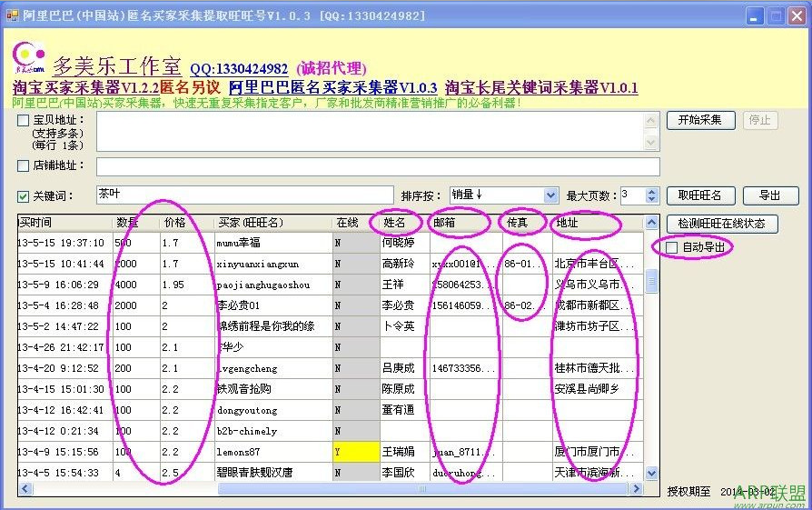
Task: Click the title bar application icon
Action: [x=13, y=15]
